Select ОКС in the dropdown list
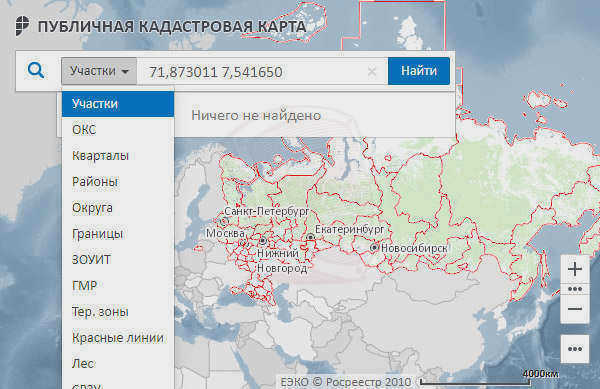Screen dimensions: 600x389 pos(118,130)
